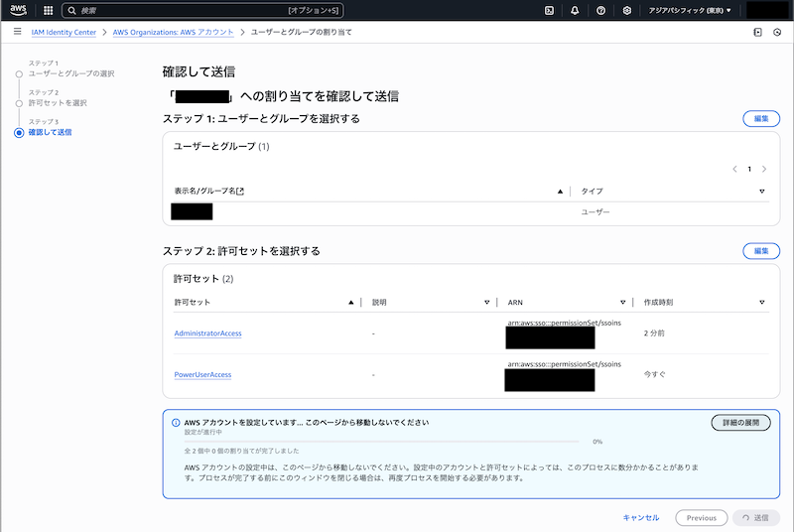Click the ユーザーとグループ (1) heading
This screenshot has height=532, width=794.
point(221,146)
